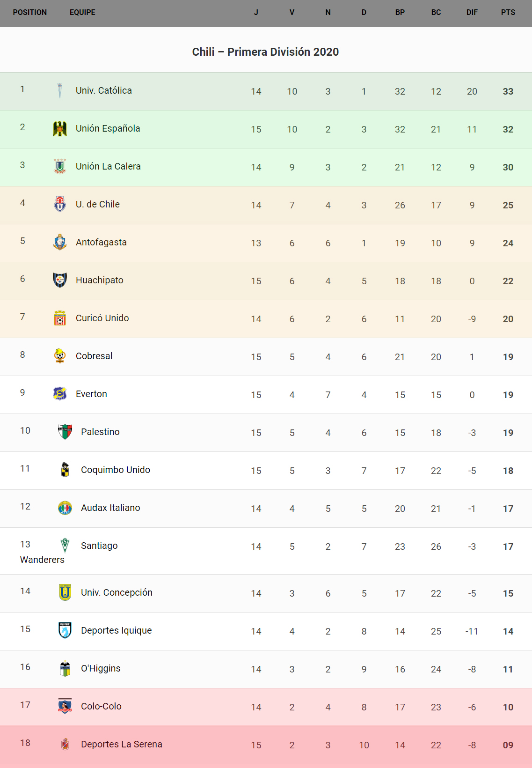Open the Unión La Calera team link
The height and width of the screenshot is (768, 532).
click(x=108, y=166)
